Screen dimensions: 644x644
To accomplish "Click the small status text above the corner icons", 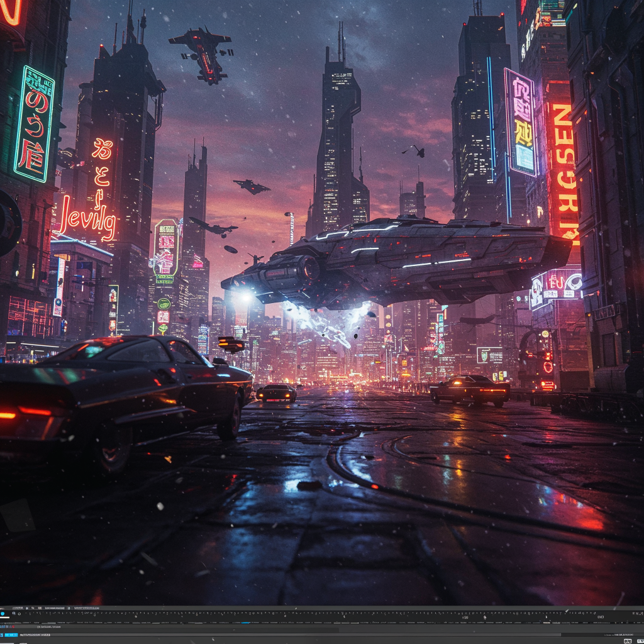I will click(619, 635).
